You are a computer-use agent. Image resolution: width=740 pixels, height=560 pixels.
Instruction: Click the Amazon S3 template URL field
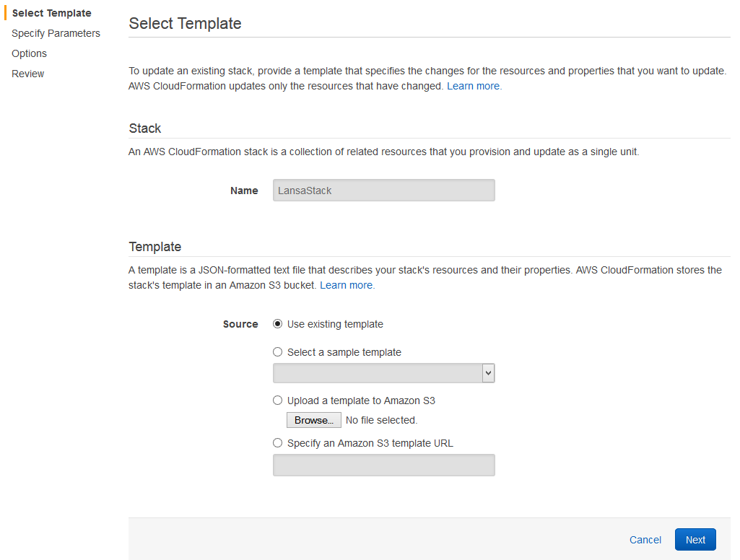(x=383, y=465)
